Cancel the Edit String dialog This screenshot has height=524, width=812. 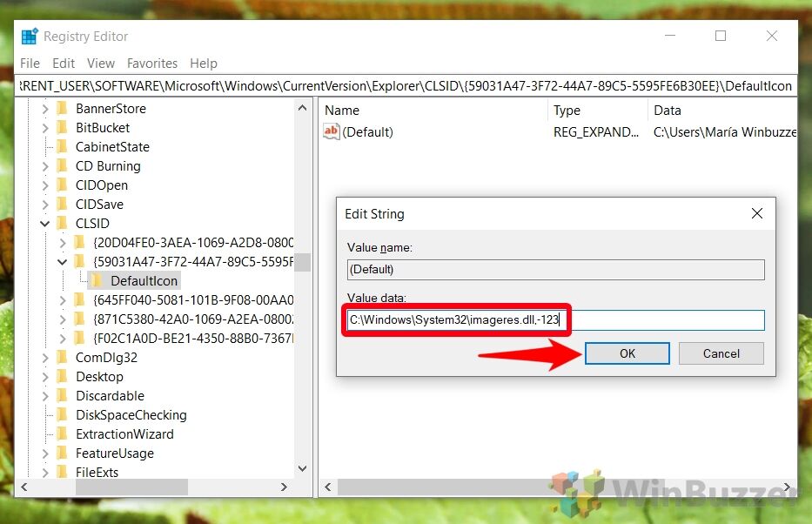721,353
